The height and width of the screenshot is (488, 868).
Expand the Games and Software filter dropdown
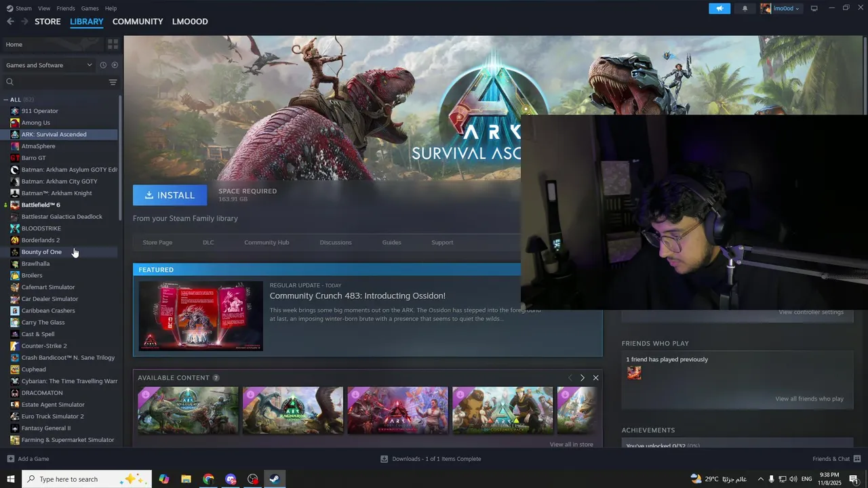(49, 65)
